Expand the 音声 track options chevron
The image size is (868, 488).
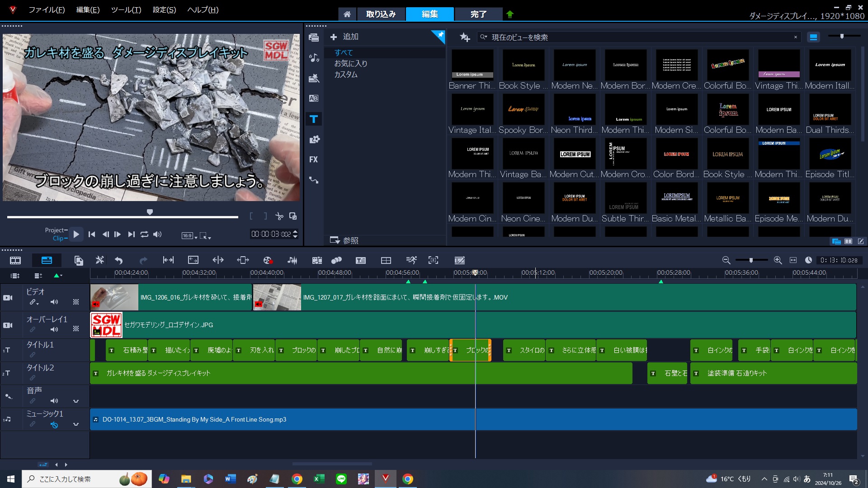[x=76, y=401]
